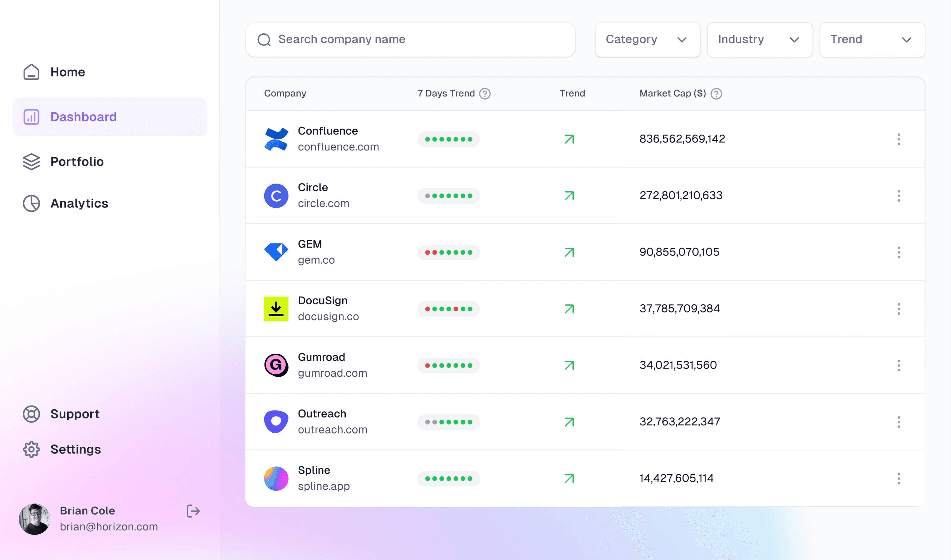951x560 pixels.
Task: Open the Industry filter dropdown
Action: coord(760,40)
